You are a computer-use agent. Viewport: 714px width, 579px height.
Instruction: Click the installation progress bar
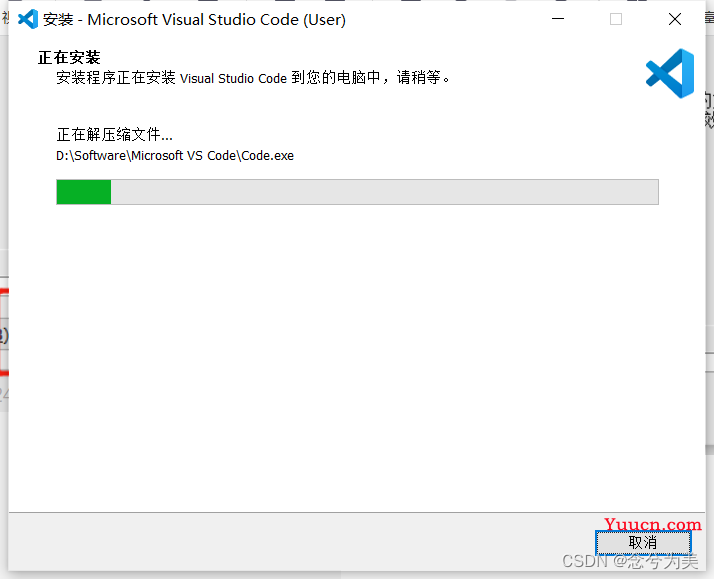click(357, 192)
